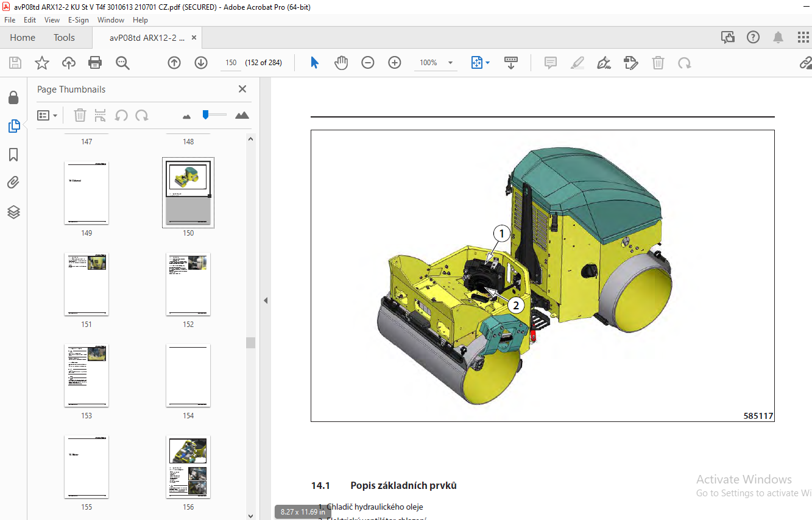This screenshot has height=520, width=812.
Task: Click the fit page tool icon
Action: pos(477,63)
